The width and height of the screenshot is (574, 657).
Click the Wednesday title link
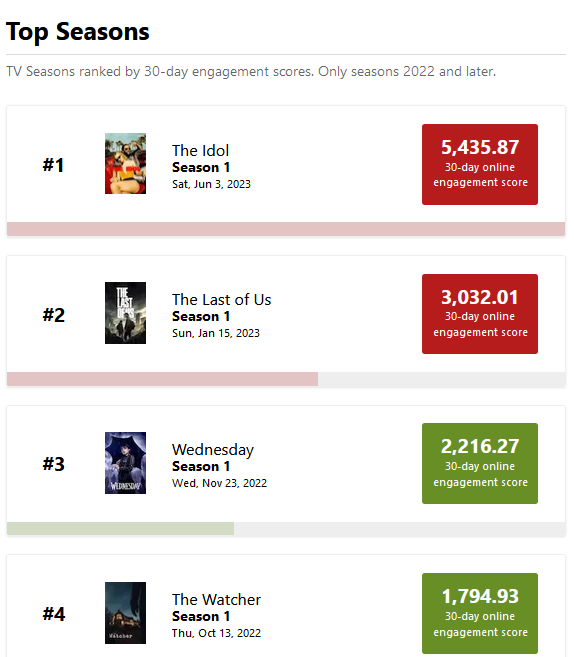coord(213,450)
